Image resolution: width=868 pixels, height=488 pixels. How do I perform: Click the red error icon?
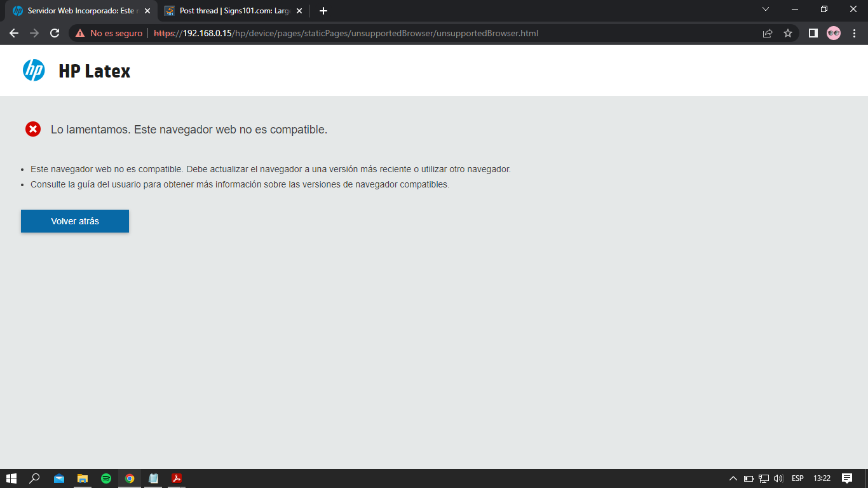(33, 129)
